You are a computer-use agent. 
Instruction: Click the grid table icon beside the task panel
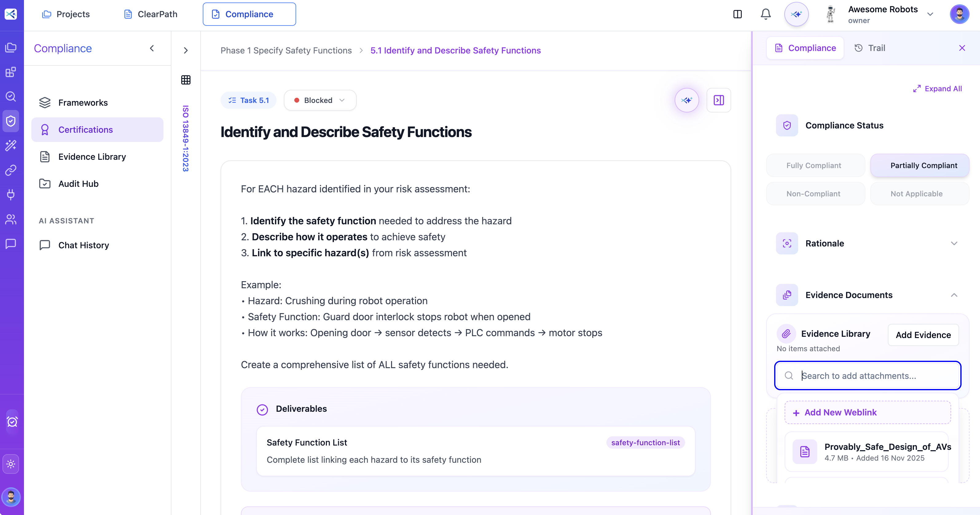pos(186,80)
